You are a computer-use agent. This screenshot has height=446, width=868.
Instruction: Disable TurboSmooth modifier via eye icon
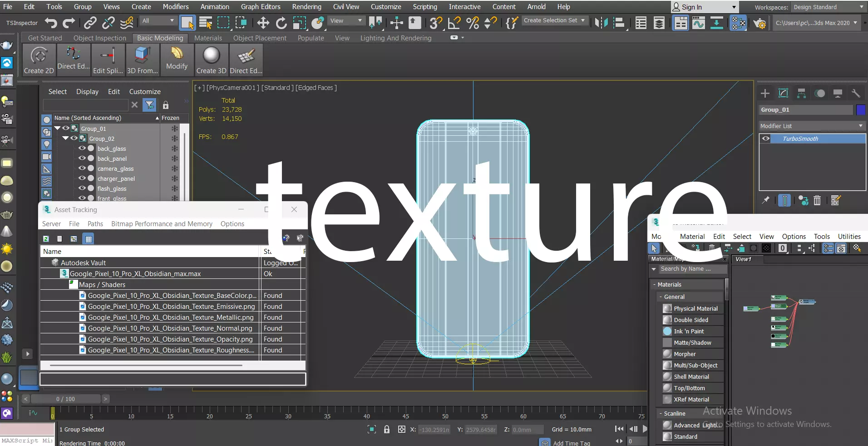(x=766, y=139)
